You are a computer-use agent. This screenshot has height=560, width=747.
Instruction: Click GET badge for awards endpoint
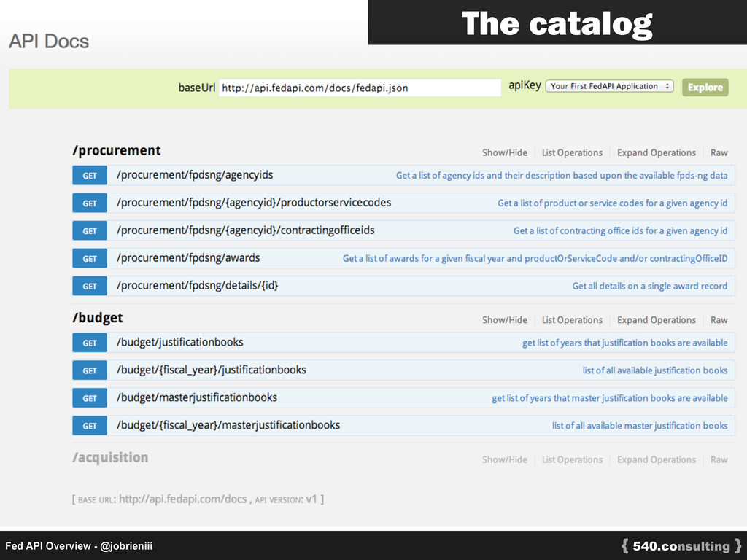(90, 258)
